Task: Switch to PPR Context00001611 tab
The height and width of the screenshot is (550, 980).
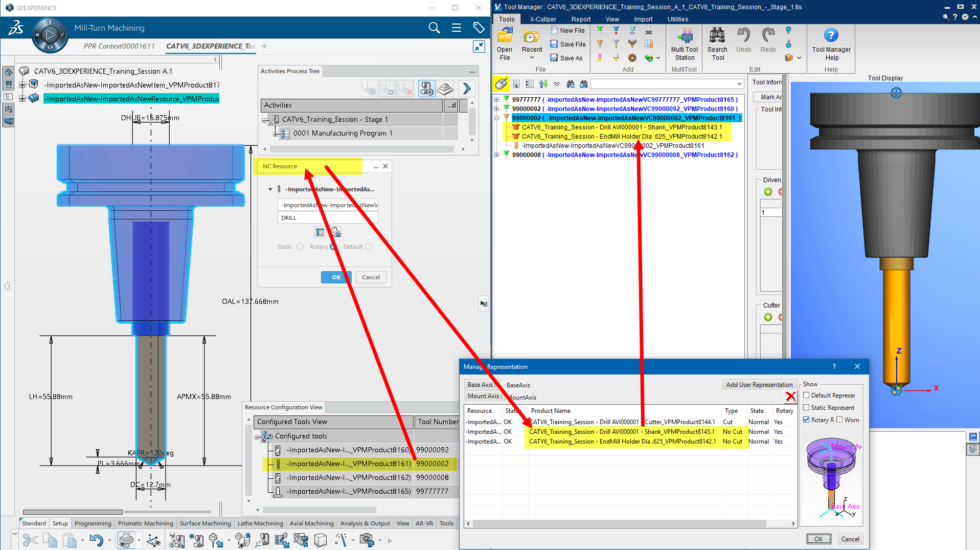Action: point(119,46)
